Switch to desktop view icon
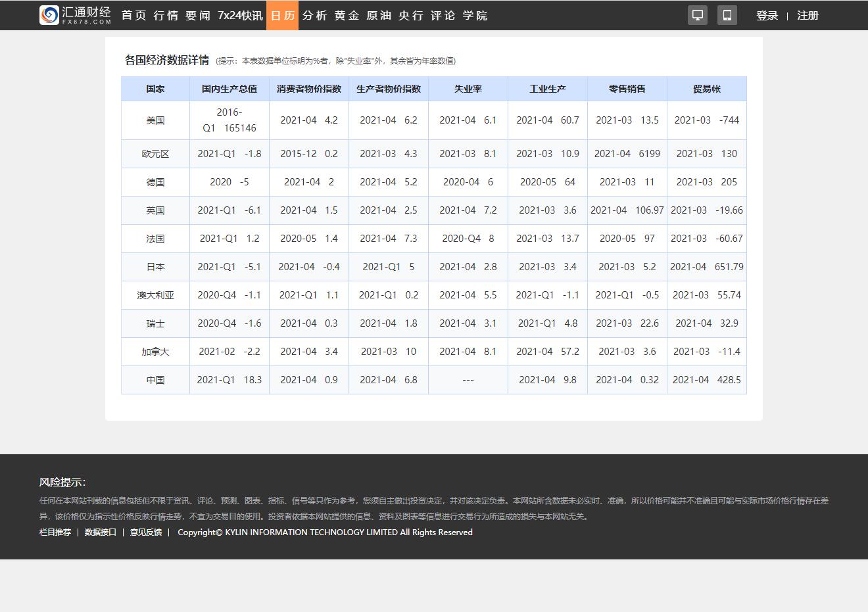Image resolution: width=868 pixels, height=612 pixels. click(x=698, y=15)
